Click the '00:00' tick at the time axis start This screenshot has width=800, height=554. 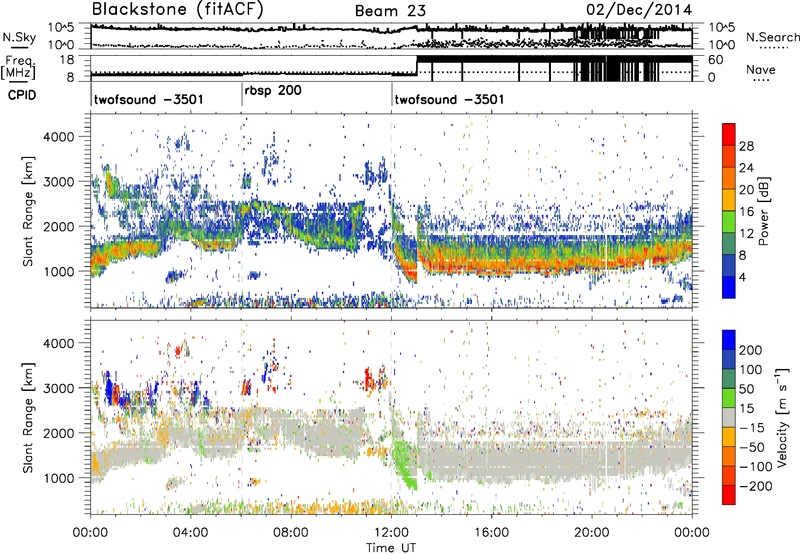pyautogui.click(x=90, y=533)
